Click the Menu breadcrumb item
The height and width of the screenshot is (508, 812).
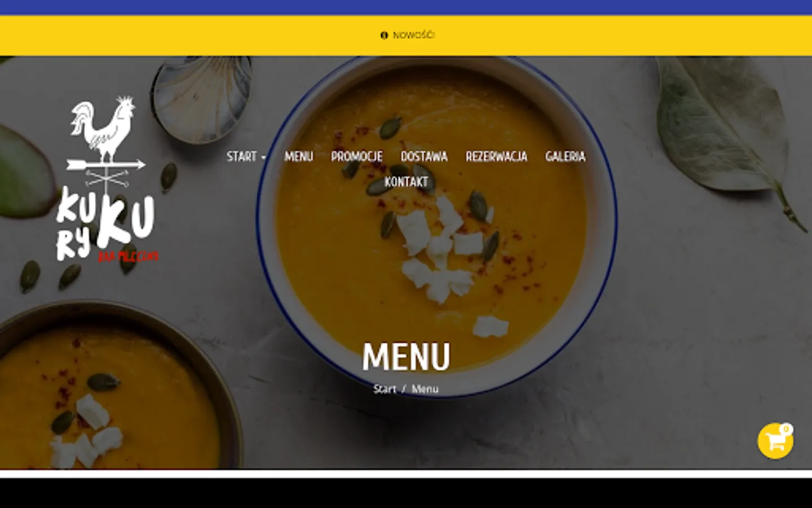[x=425, y=389]
